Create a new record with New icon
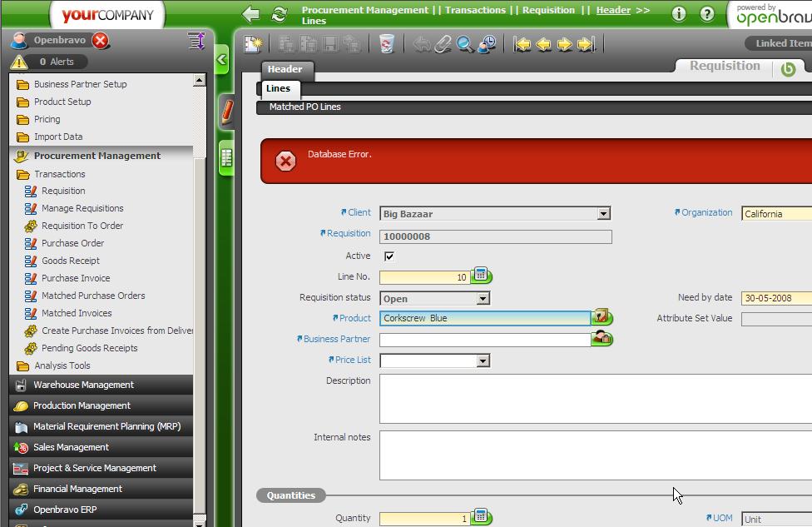 pos(253,44)
